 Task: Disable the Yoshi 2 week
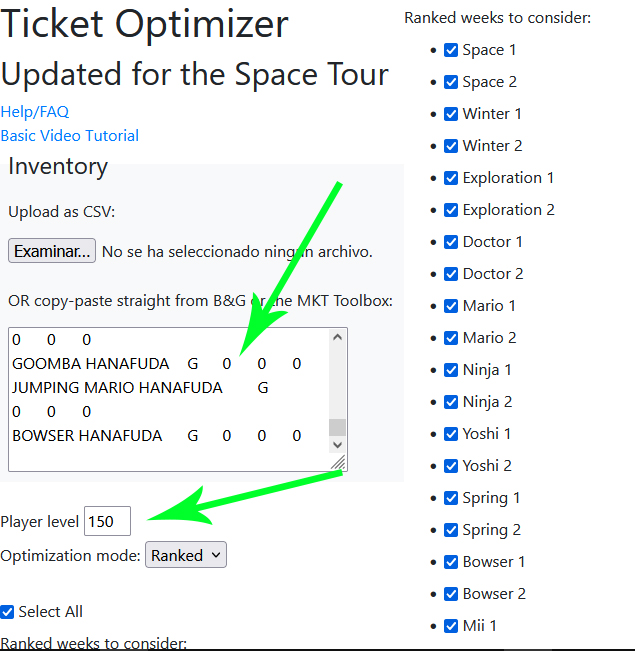point(451,465)
